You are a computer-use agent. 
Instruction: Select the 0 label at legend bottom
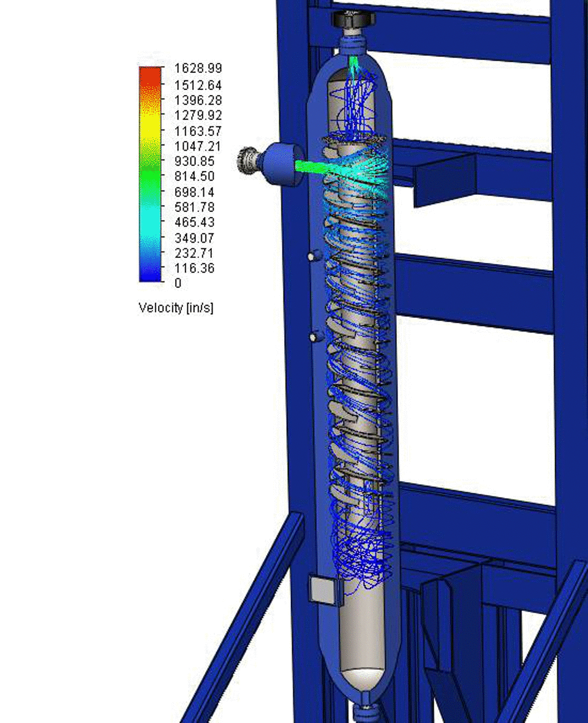177,282
